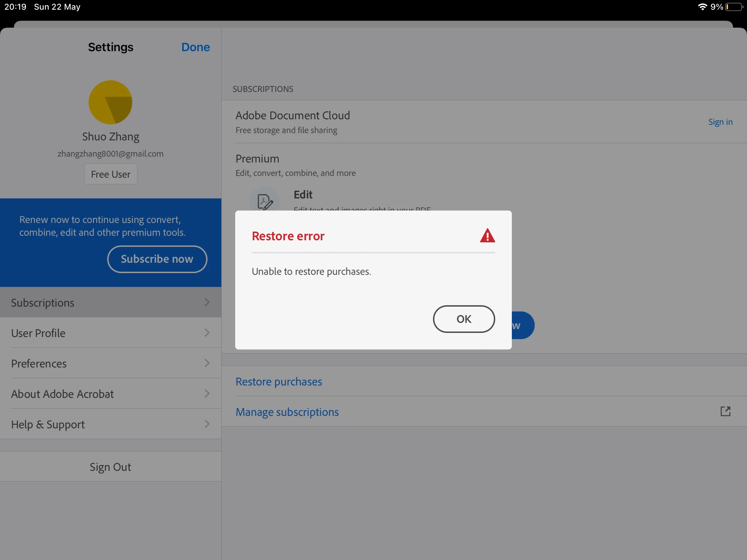Select Help & Support menu item
747x560 pixels.
pos(48,424)
